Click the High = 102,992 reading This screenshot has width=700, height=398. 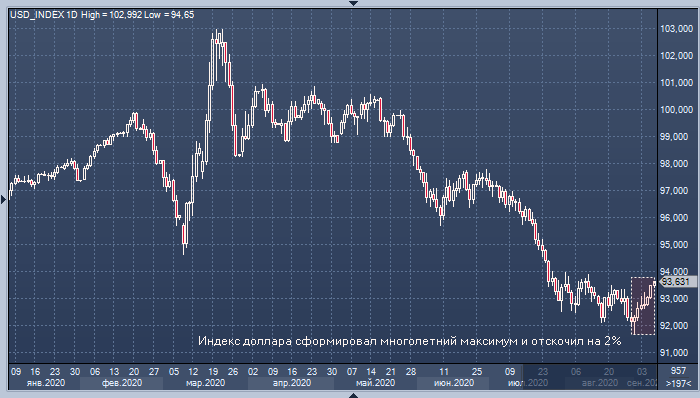click(x=112, y=15)
